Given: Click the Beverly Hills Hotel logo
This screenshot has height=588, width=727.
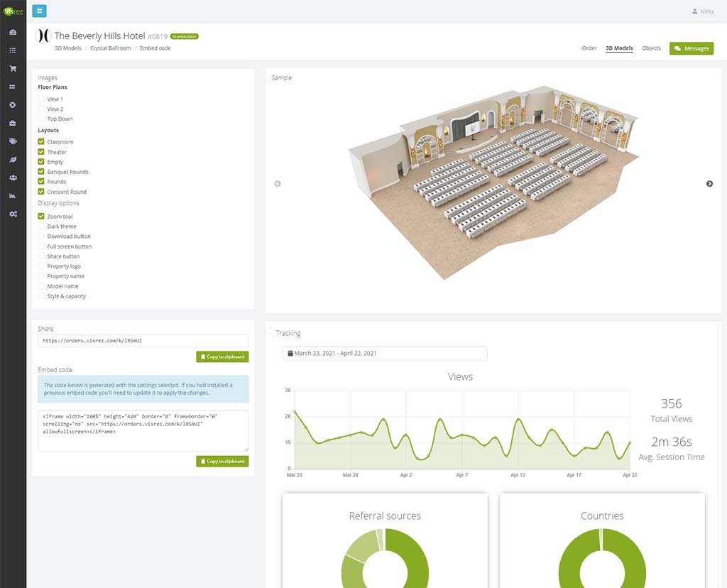Looking at the screenshot, I should pyautogui.click(x=43, y=36).
